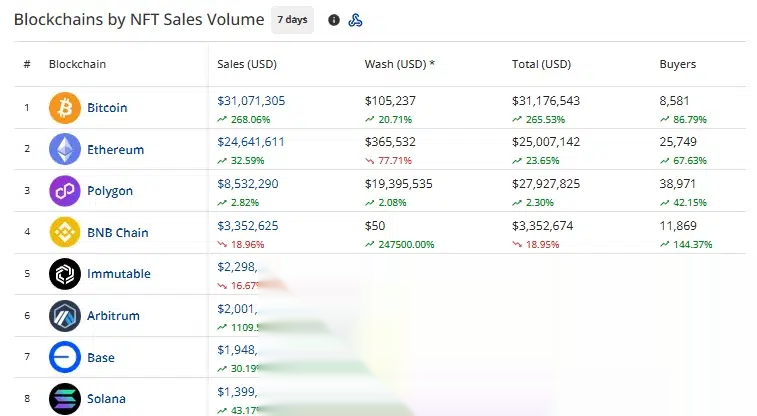The height and width of the screenshot is (416, 757).
Task: Click Polygon sales value $8,532,290
Action: (248, 184)
